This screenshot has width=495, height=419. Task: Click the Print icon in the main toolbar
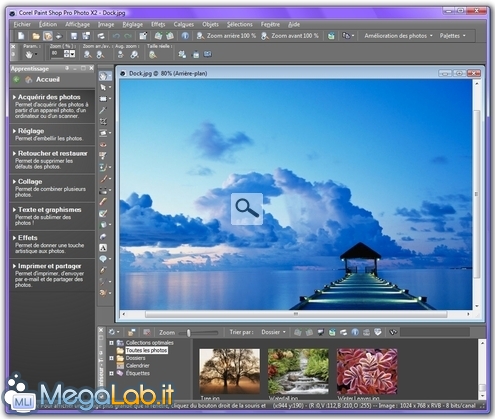[x=101, y=36]
